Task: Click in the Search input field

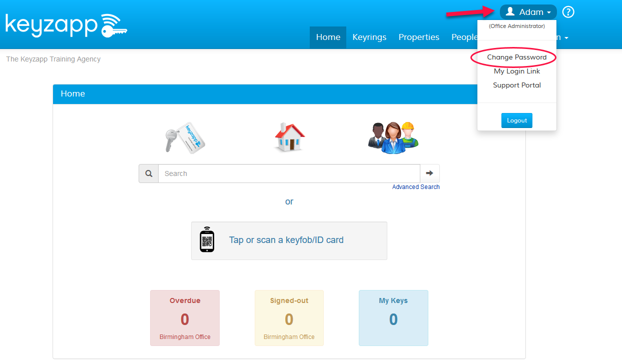Action: pyautogui.click(x=289, y=173)
